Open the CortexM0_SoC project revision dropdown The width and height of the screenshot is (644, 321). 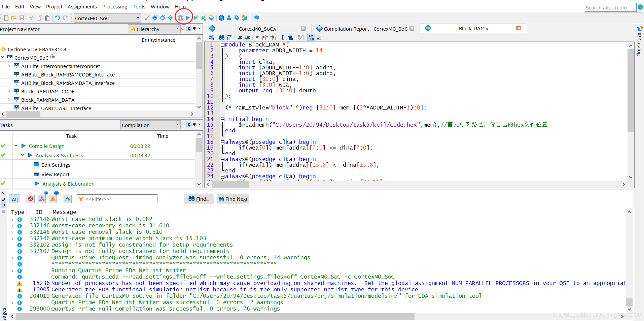(107, 18)
